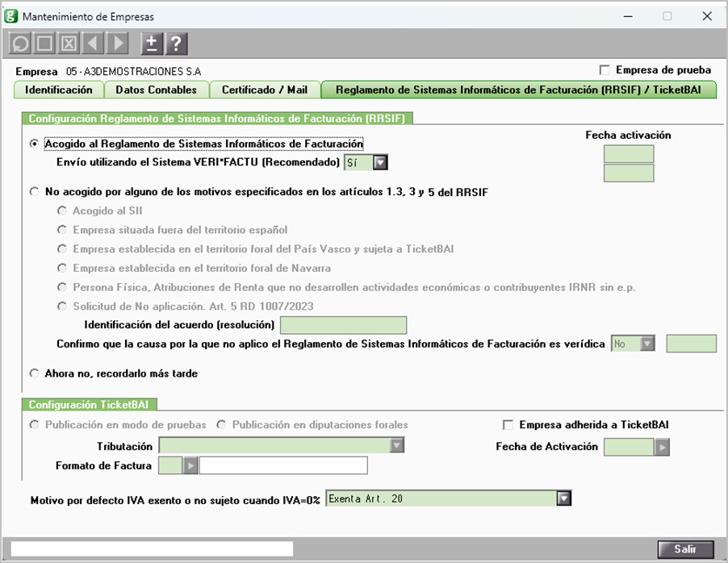The width and height of the screenshot is (728, 563).
Task: Click the status bar text field at bottom
Action: coord(152,548)
